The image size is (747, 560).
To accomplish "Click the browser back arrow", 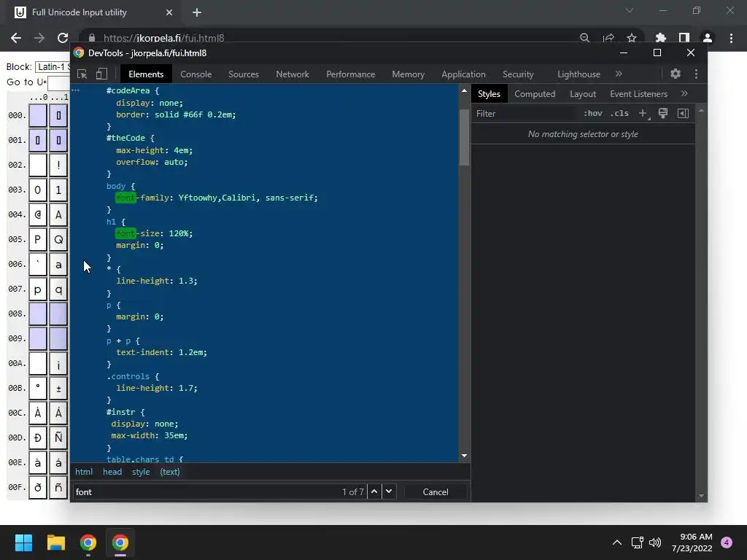I will coord(16,38).
